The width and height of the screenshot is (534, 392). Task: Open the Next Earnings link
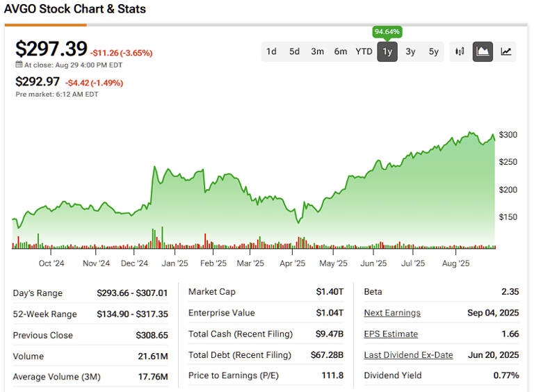point(392,313)
